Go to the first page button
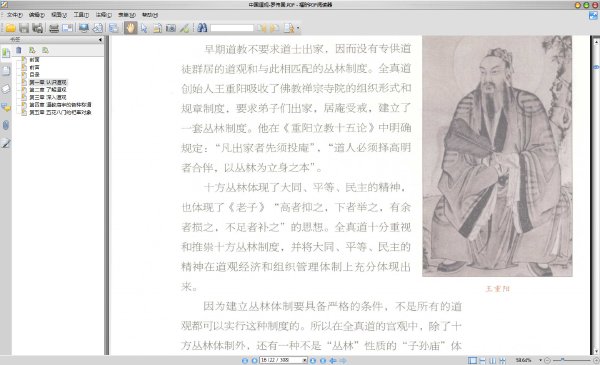Viewport: 600px width, 365px height. (x=245, y=360)
